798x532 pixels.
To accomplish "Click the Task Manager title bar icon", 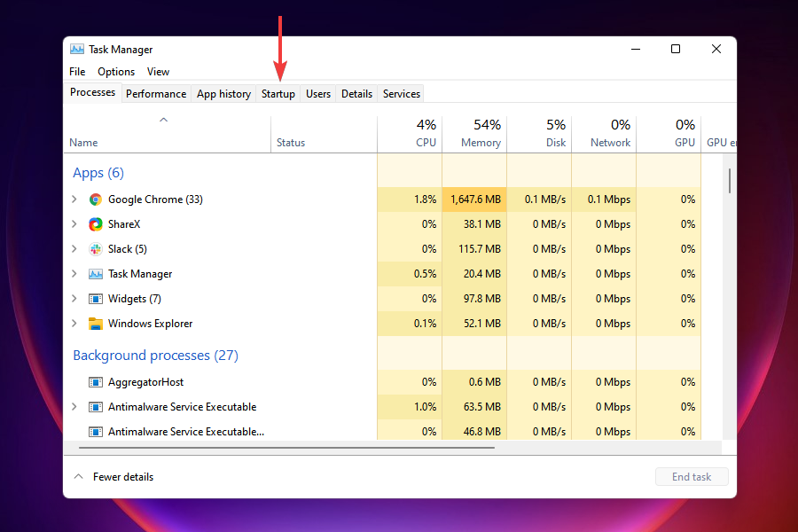I will (x=77, y=49).
